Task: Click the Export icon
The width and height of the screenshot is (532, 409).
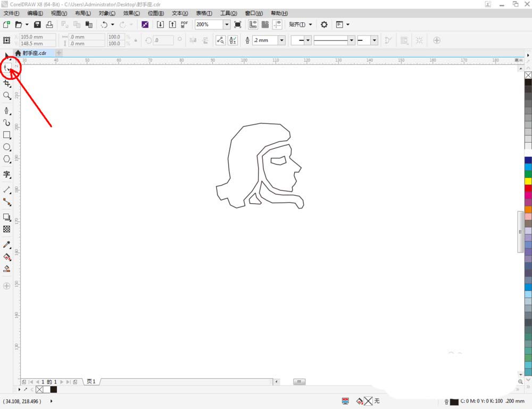Action: click(x=172, y=24)
